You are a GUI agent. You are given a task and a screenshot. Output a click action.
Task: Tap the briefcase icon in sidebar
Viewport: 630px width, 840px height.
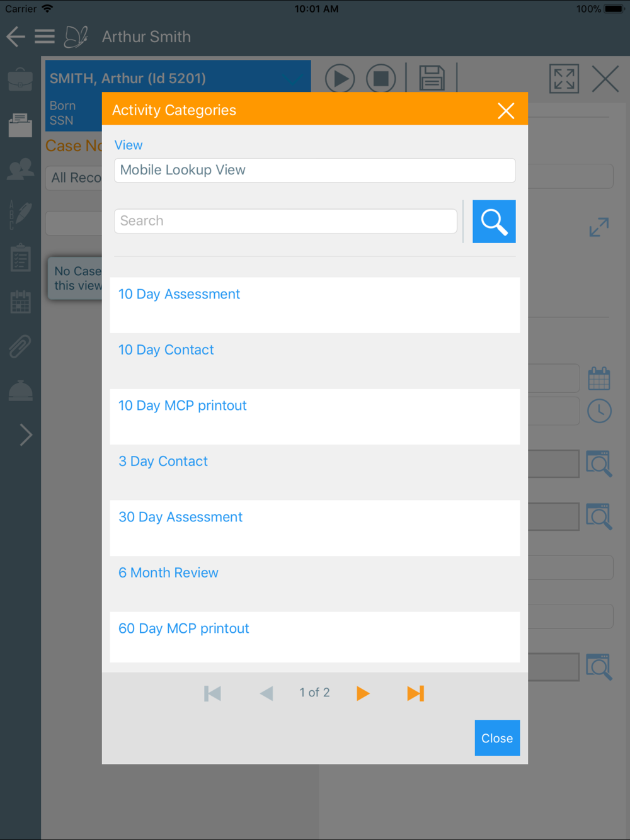click(20, 80)
